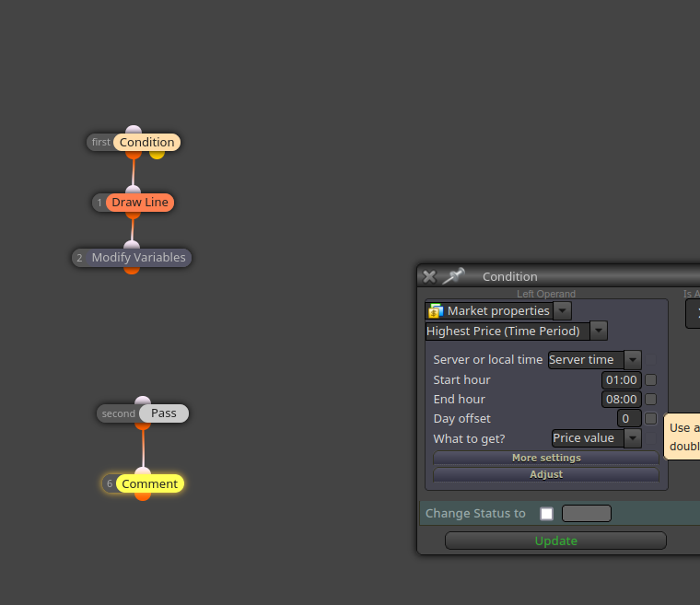
Task: Select the Modify Variables block
Action: click(x=138, y=258)
